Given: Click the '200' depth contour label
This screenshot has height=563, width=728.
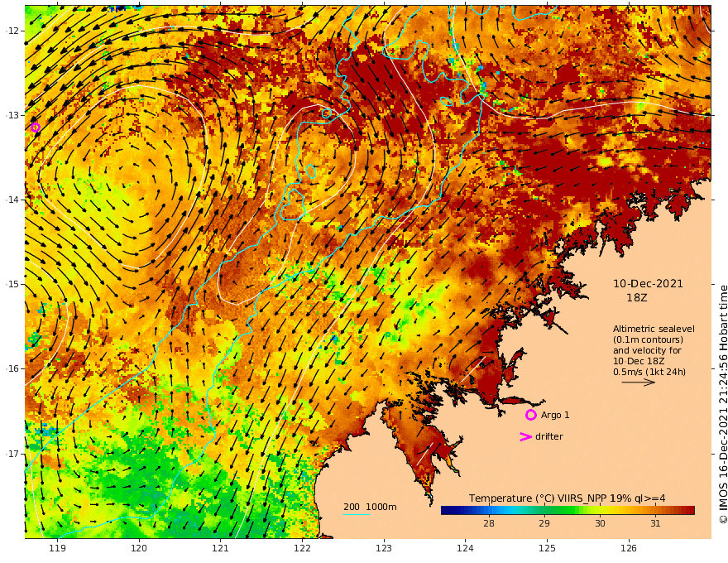Looking at the screenshot, I should (352, 507).
